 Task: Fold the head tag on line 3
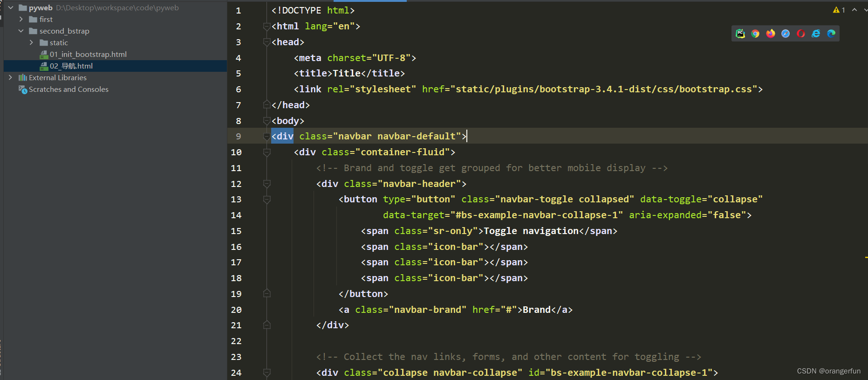[267, 42]
